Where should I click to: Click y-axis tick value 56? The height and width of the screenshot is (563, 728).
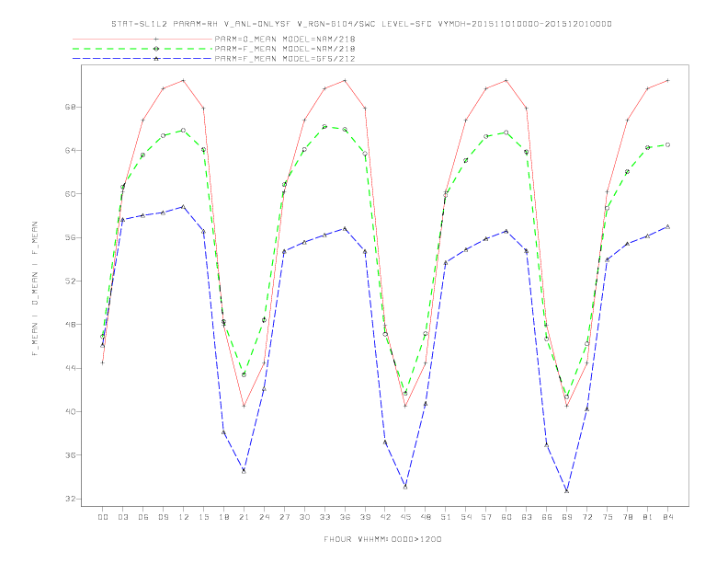[x=70, y=237]
